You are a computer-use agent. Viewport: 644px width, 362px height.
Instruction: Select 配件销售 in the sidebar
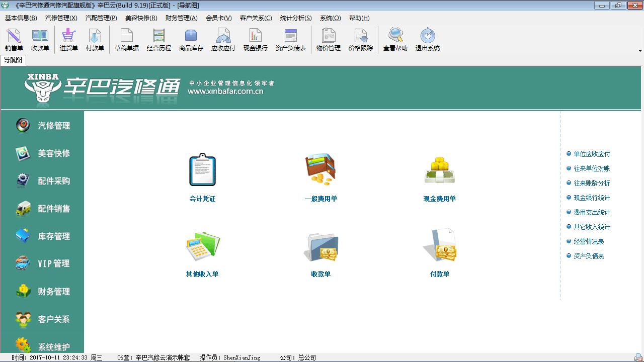42,209
